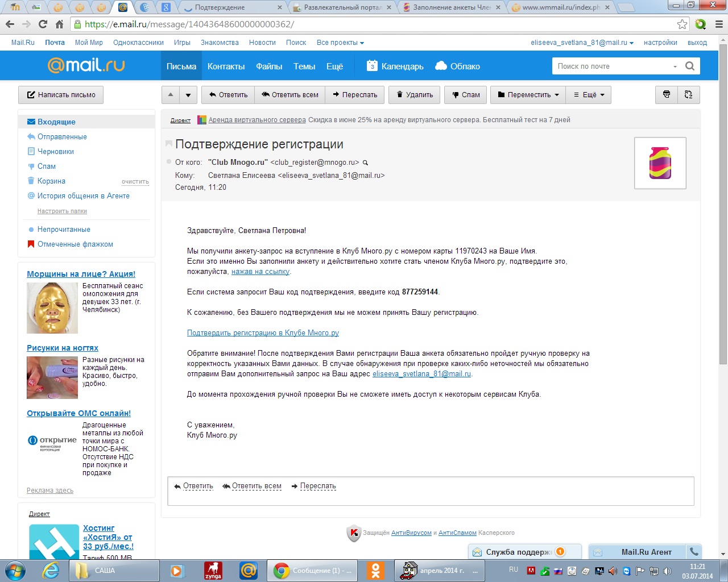Switch to the Письма tab

(181, 66)
